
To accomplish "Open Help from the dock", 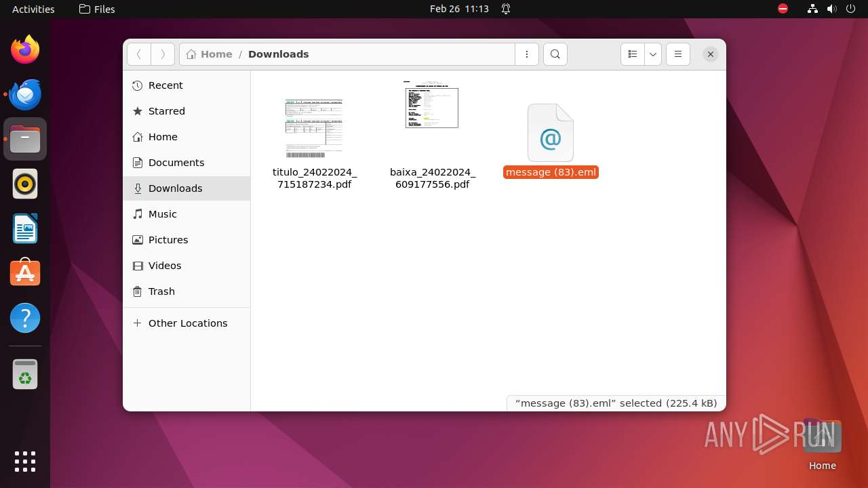I will pos(25,318).
